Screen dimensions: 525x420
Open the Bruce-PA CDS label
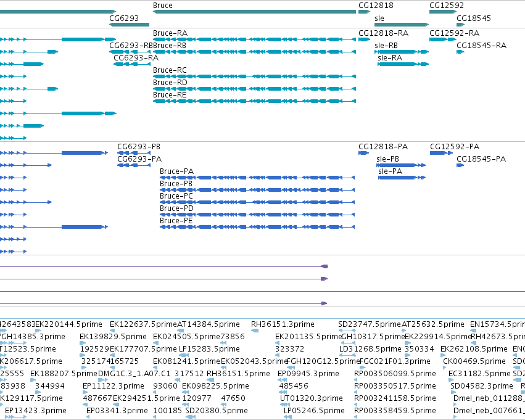click(177, 171)
